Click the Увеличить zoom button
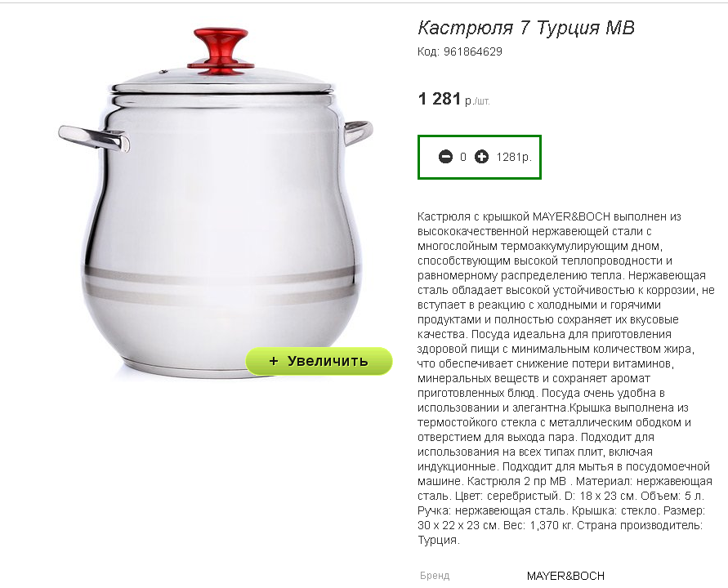 [319, 361]
